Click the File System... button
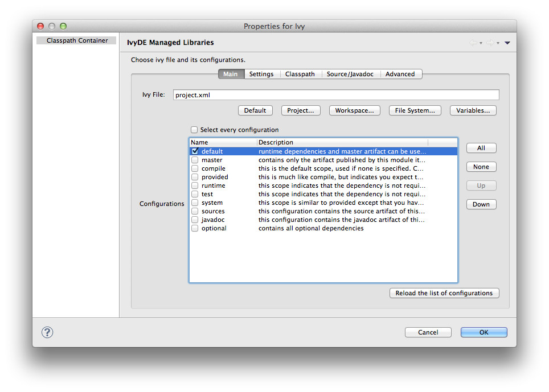The image size is (549, 392). click(x=415, y=110)
